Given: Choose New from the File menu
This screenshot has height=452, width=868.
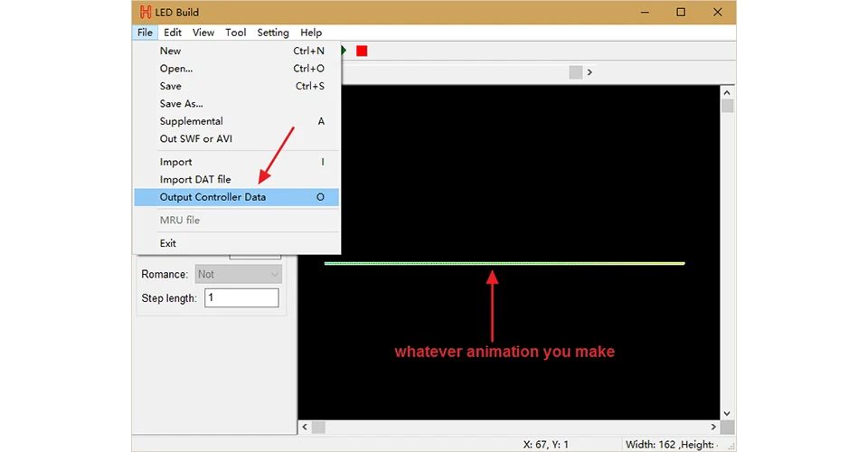Looking at the screenshot, I should coord(237,51).
